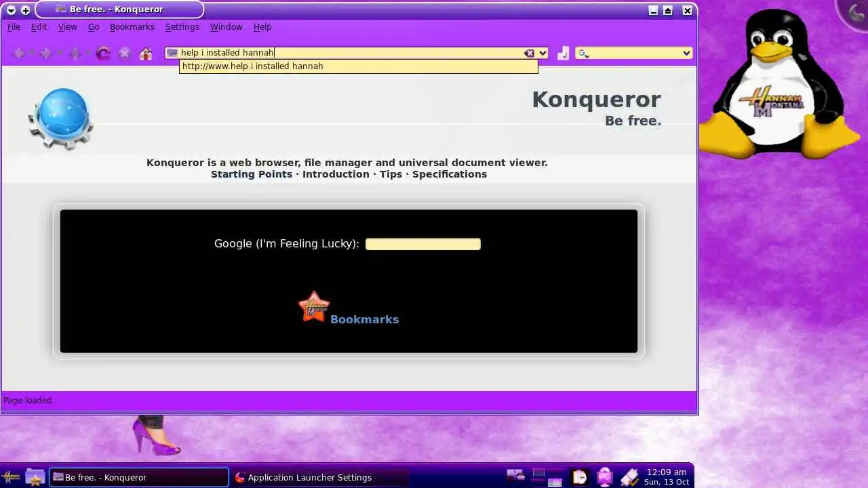
Task: Click the toolbar search input field
Action: tap(634, 53)
